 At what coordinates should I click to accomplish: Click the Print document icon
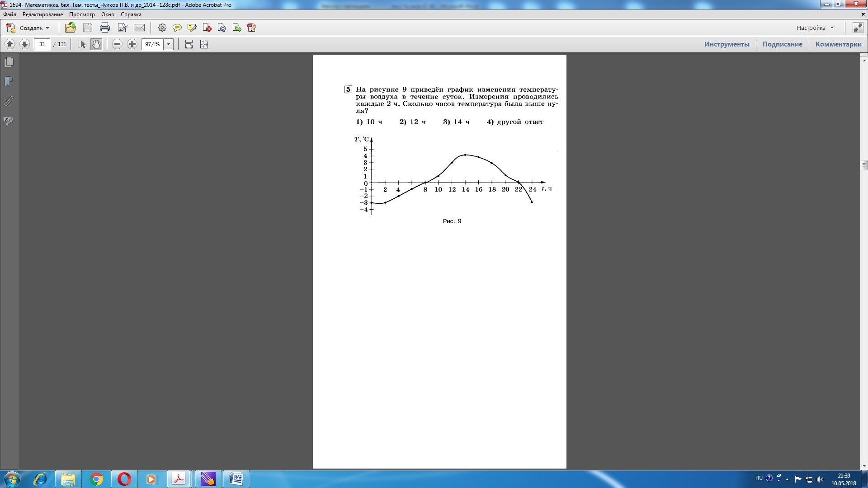click(105, 28)
